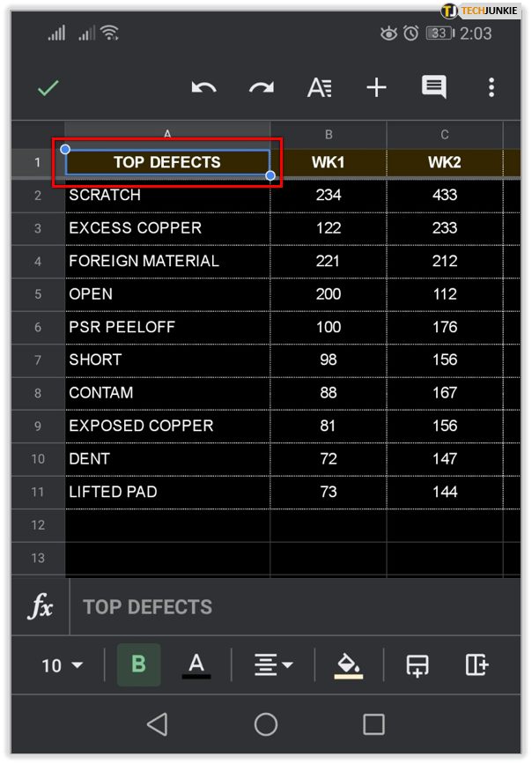Open the font size 10 dropdown
The height and width of the screenshot is (764, 532).
tap(62, 665)
